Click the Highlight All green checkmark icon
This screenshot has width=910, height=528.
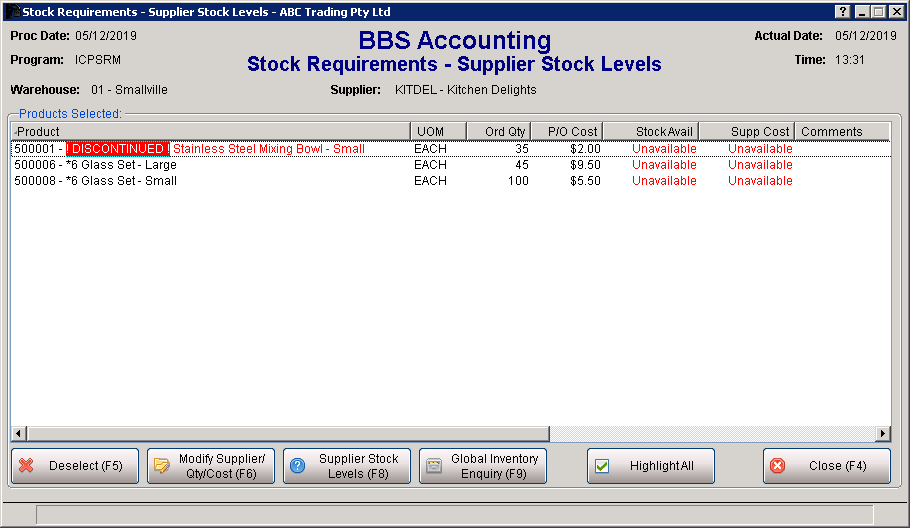pos(602,466)
